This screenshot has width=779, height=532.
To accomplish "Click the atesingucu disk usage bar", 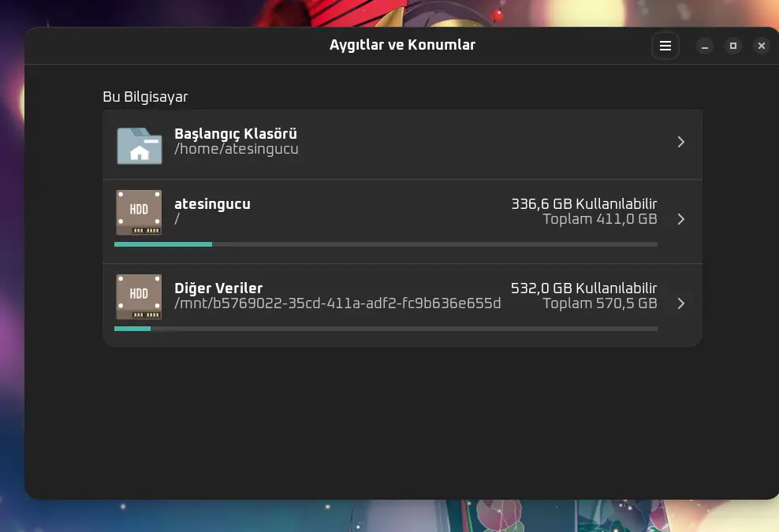I will (x=386, y=244).
